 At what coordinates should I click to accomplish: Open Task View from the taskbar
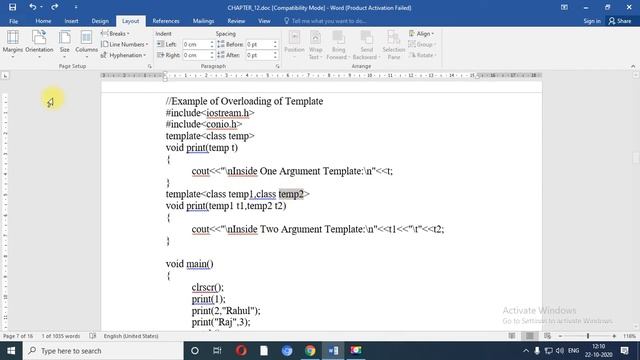click(x=217, y=351)
